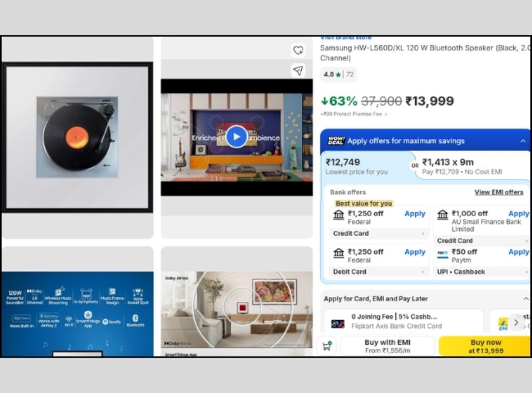Open Protect Promise Fee details chevron
The width and height of the screenshot is (532, 393).
coord(386,114)
